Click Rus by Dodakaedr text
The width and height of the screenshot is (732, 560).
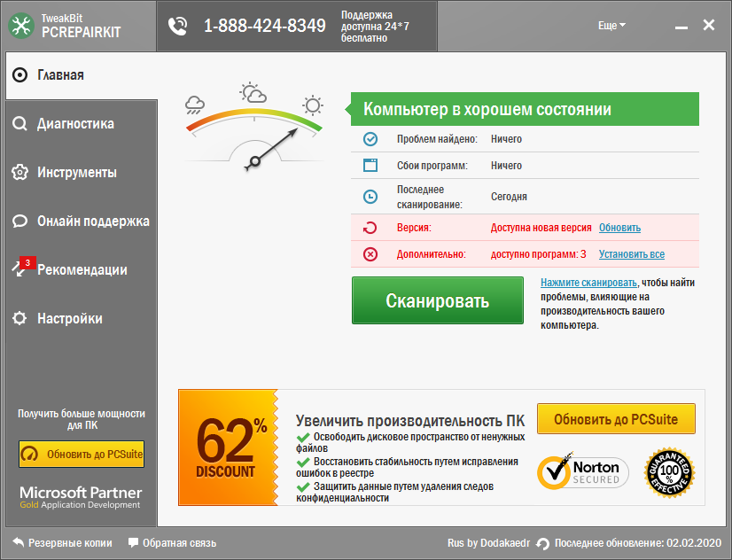pos(489,543)
